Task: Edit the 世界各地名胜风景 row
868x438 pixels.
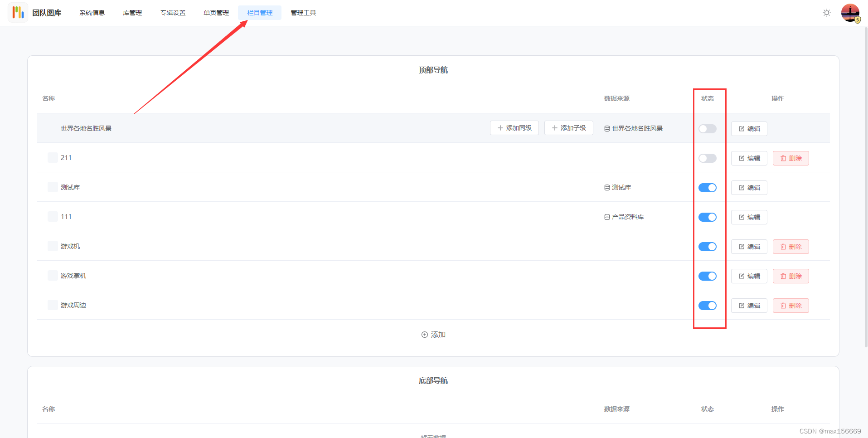Action: pyautogui.click(x=749, y=129)
